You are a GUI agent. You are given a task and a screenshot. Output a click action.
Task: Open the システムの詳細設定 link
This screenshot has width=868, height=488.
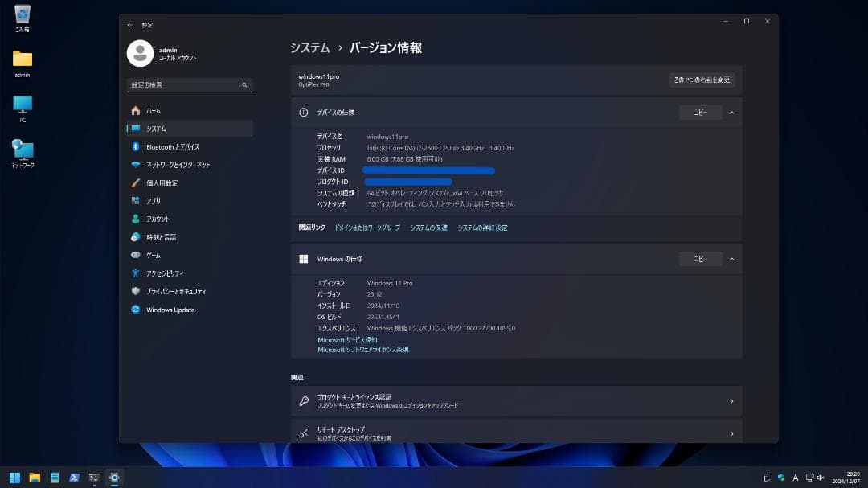pyautogui.click(x=482, y=228)
